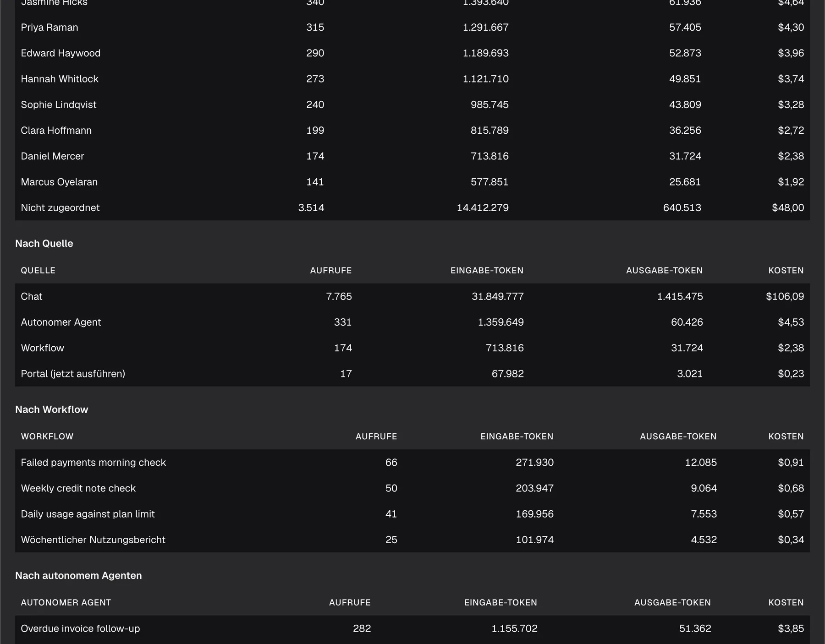Click the WORKFLOW column header
825x644 pixels.
47,437
